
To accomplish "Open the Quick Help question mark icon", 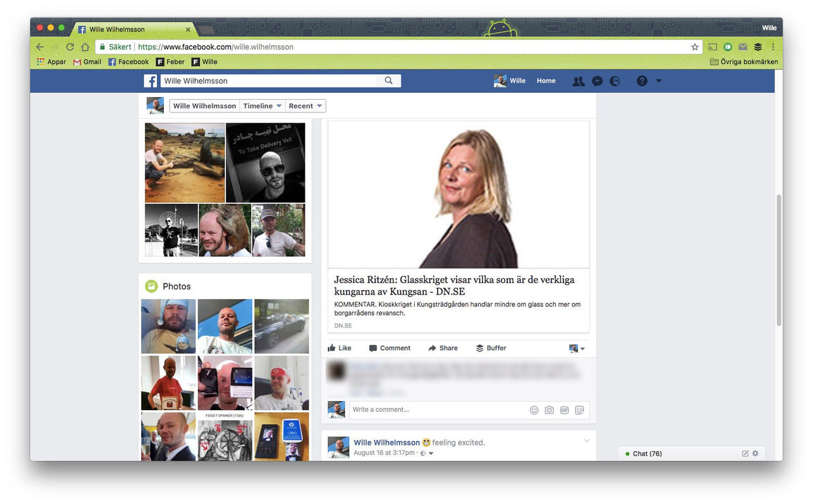I will [642, 81].
